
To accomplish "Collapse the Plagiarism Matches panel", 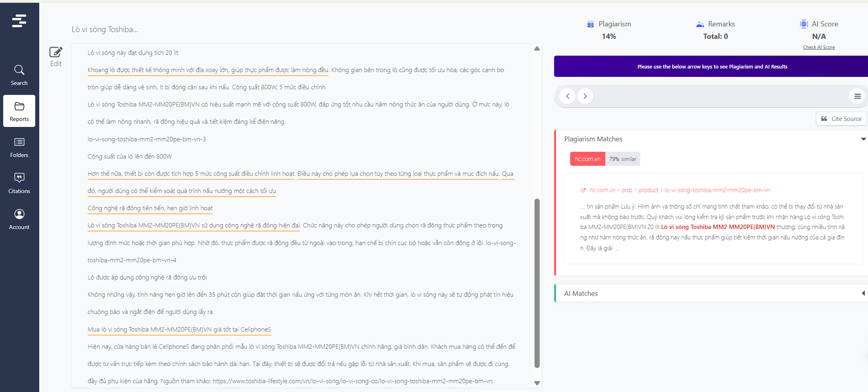I will pyautogui.click(x=863, y=139).
